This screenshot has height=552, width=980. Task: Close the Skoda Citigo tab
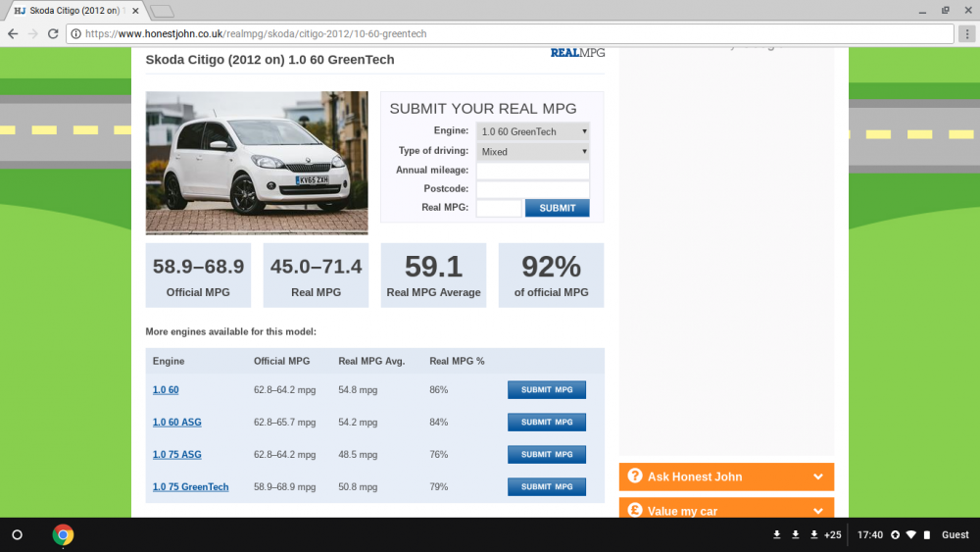coord(135,11)
